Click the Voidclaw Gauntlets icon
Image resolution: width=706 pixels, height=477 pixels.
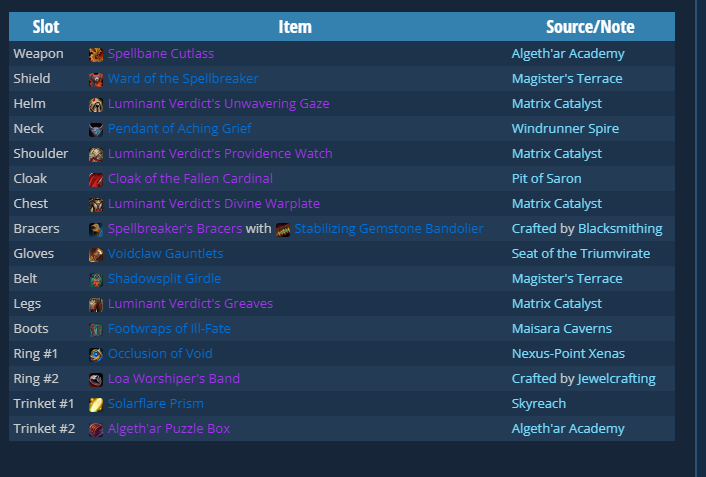(x=95, y=254)
